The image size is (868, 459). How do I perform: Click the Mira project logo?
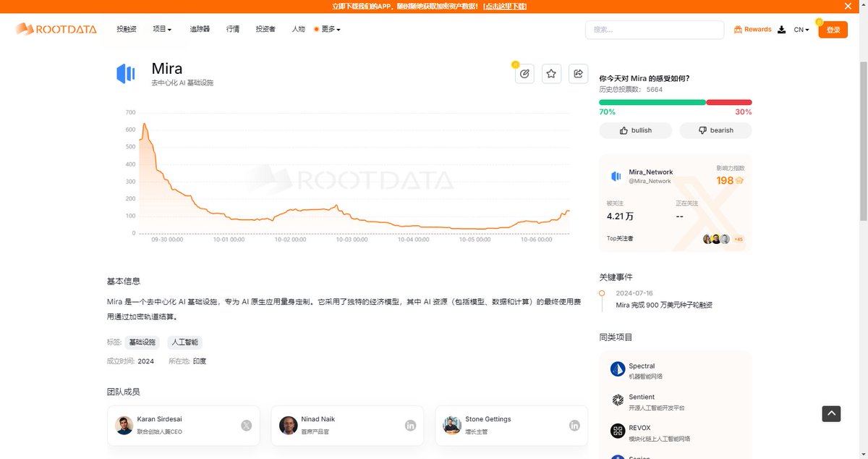click(126, 73)
